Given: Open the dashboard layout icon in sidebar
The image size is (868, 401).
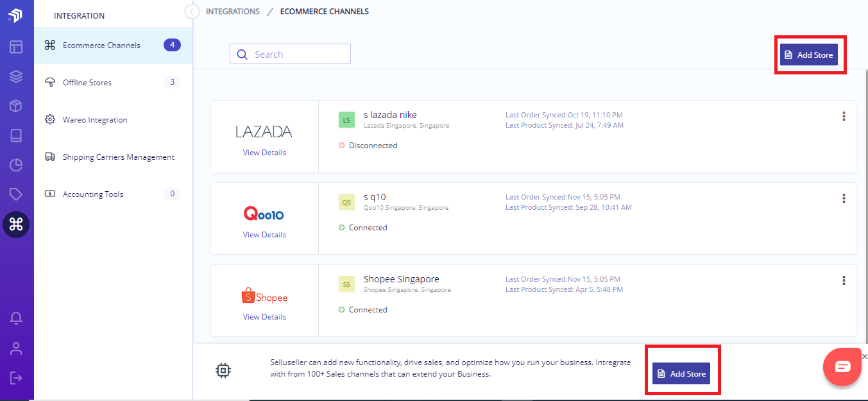Looking at the screenshot, I should [x=16, y=46].
